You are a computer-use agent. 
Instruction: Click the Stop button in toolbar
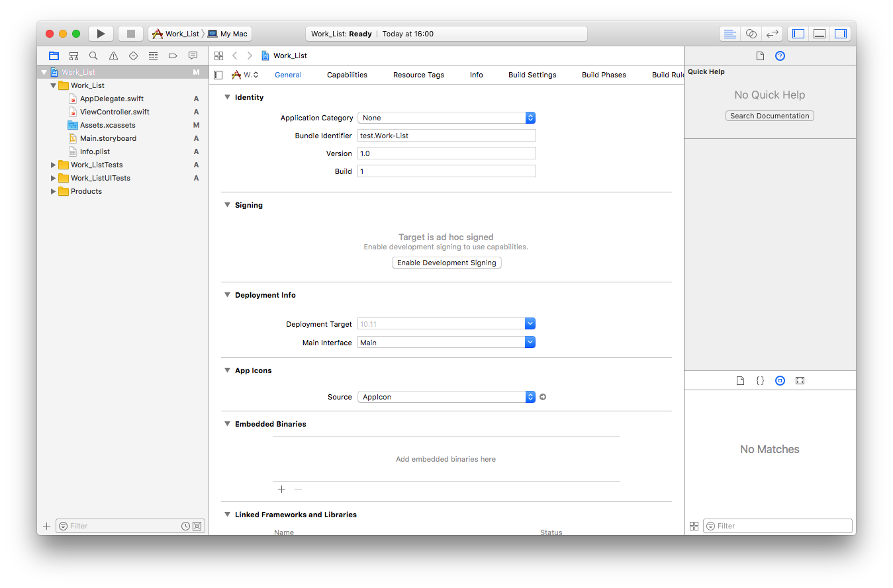tap(131, 34)
